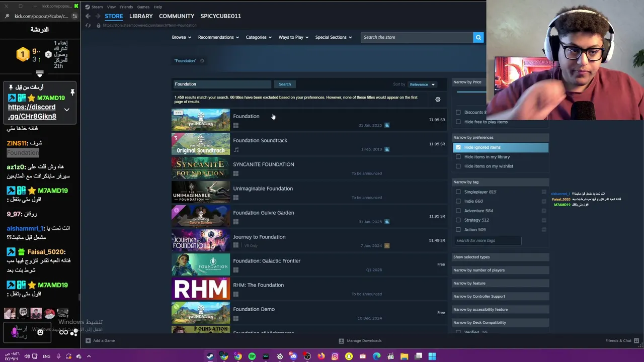644x362 pixels.
Task: Open Friends & Chat
Action: 621,340
